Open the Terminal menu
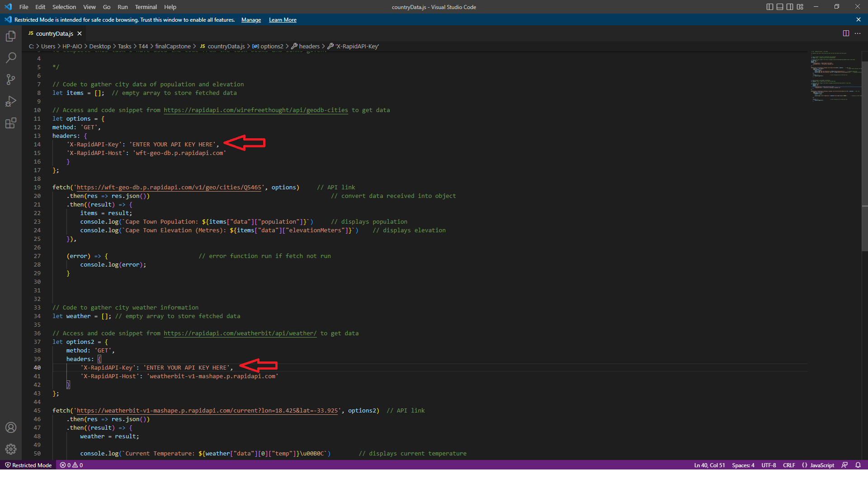 (x=146, y=7)
